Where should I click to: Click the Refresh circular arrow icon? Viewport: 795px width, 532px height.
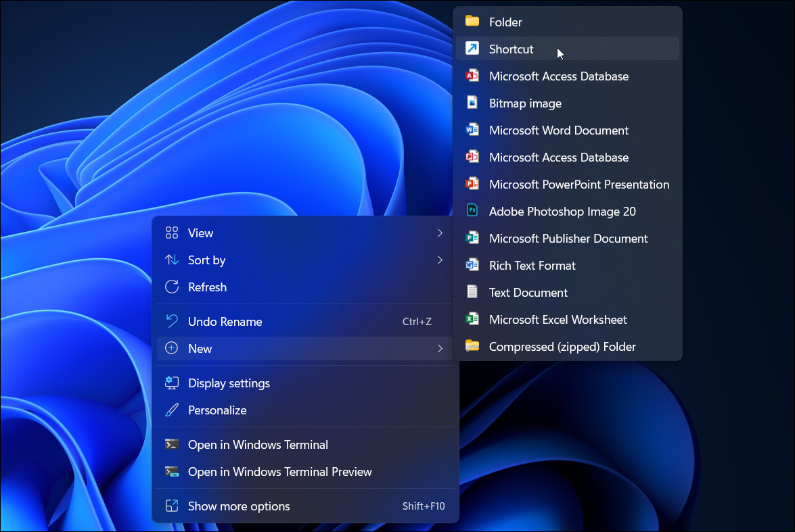coord(172,287)
